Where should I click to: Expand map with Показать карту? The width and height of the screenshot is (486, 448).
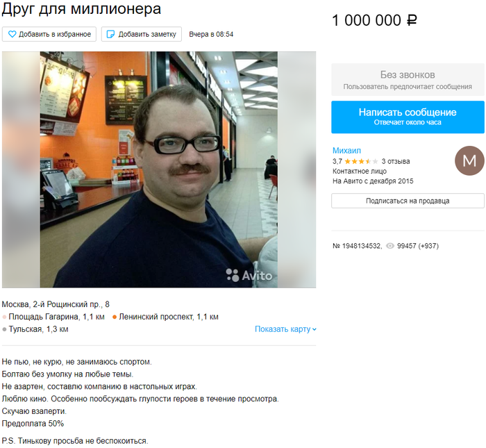(x=285, y=329)
